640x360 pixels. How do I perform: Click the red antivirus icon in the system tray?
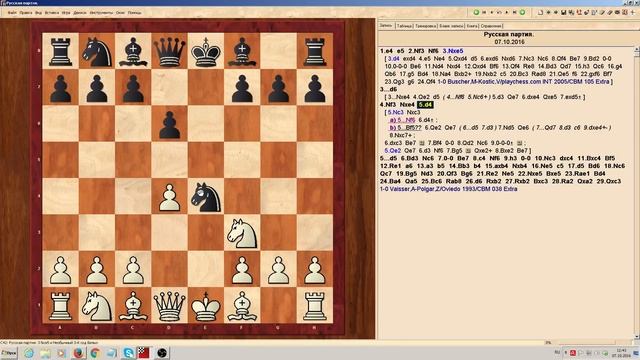tap(573, 353)
